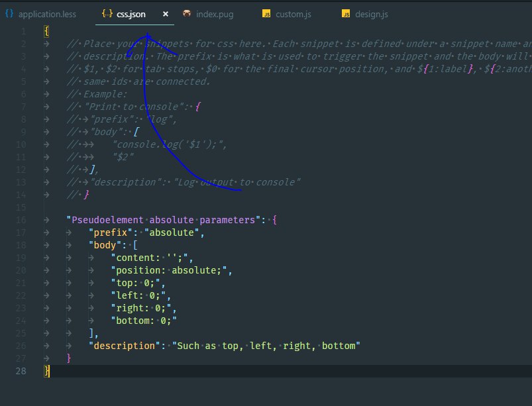Click the "right: 0;" string

click(x=141, y=308)
